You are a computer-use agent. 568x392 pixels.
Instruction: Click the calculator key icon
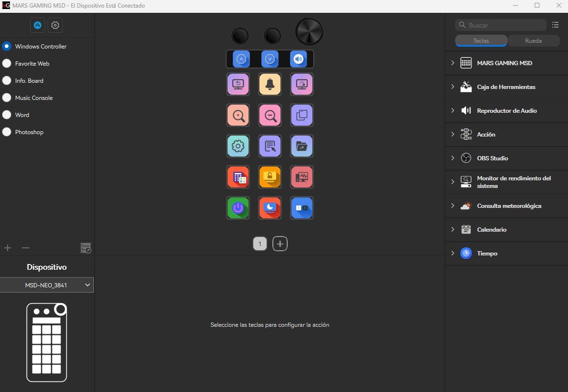pyautogui.click(x=238, y=177)
